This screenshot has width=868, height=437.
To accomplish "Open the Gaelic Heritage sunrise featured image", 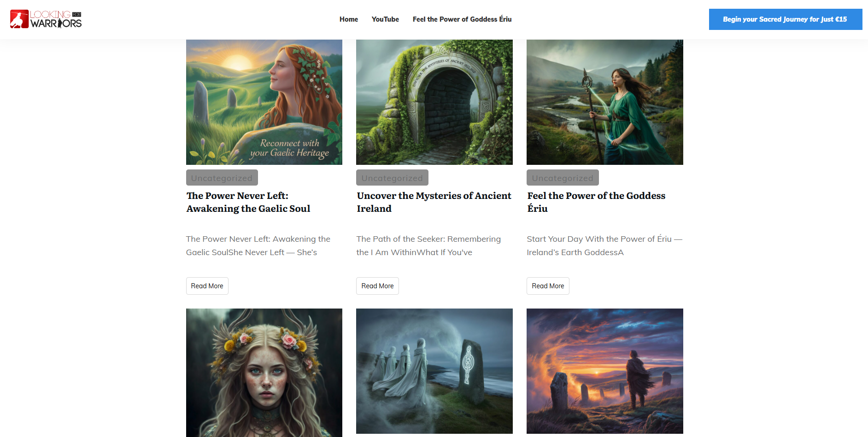I will coord(264,102).
